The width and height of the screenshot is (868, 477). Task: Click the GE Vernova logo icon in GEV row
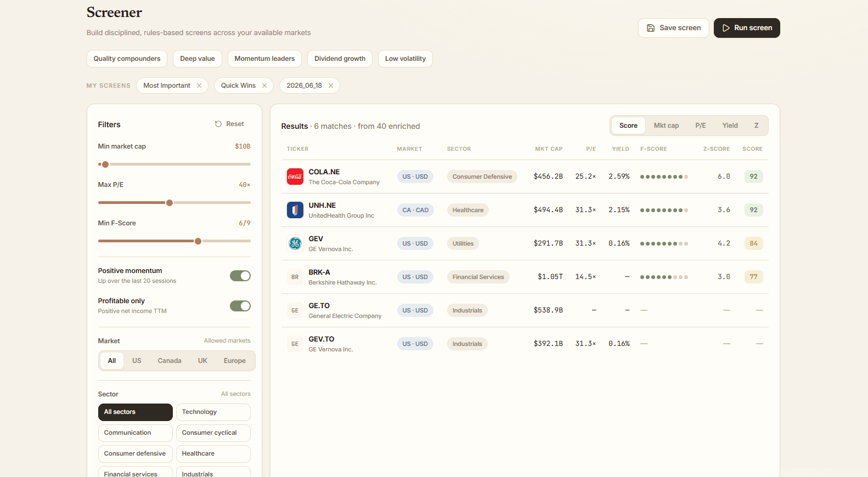click(295, 243)
